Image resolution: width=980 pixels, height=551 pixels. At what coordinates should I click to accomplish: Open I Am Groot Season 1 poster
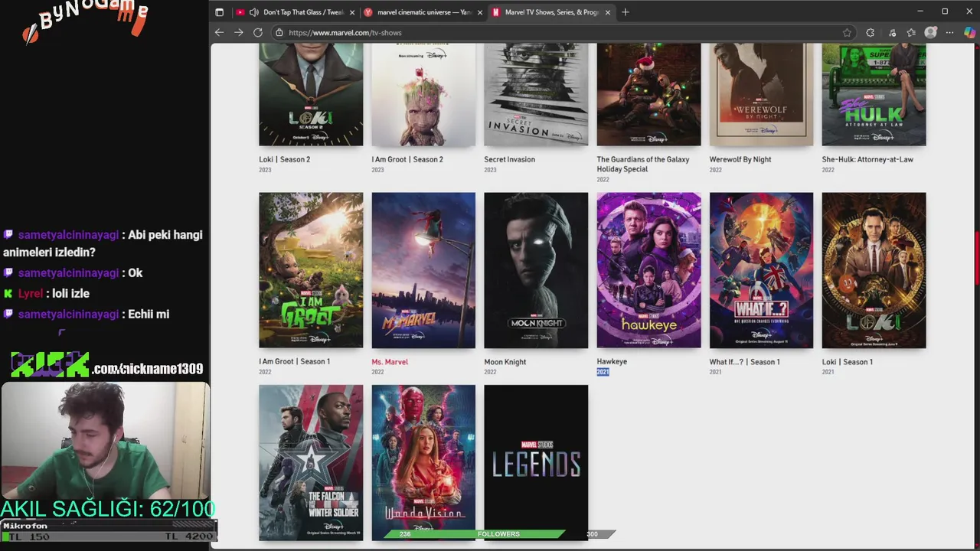(311, 270)
